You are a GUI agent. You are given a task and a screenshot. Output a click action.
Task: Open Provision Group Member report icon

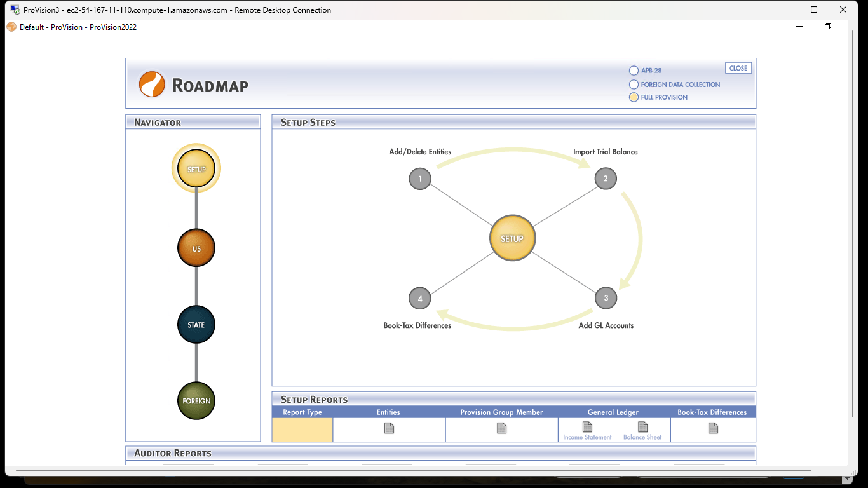click(x=501, y=428)
